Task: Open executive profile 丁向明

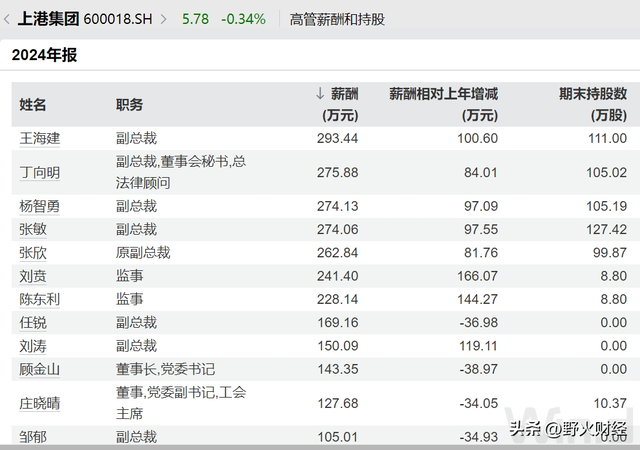Action: pos(40,172)
